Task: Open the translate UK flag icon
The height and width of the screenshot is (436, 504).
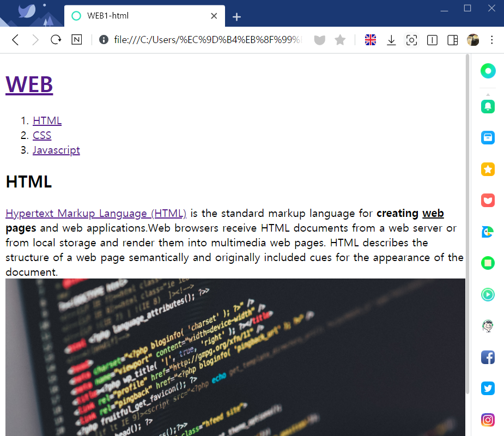Action: [x=371, y=40]
